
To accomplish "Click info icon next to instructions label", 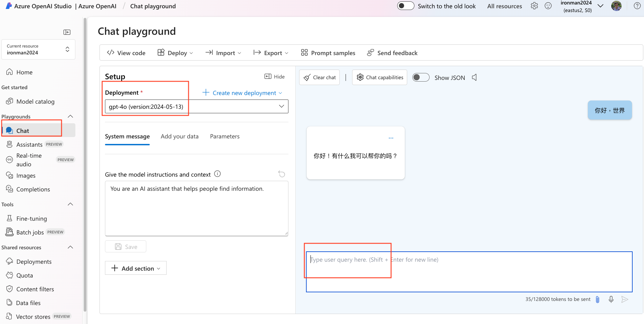I will [218, 174].
